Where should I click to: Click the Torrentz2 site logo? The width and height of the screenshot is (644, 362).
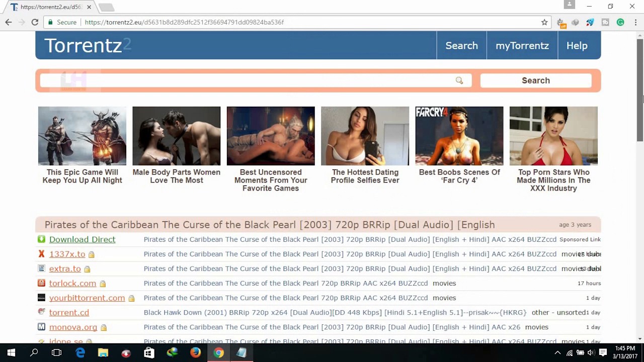click(88, 45)
